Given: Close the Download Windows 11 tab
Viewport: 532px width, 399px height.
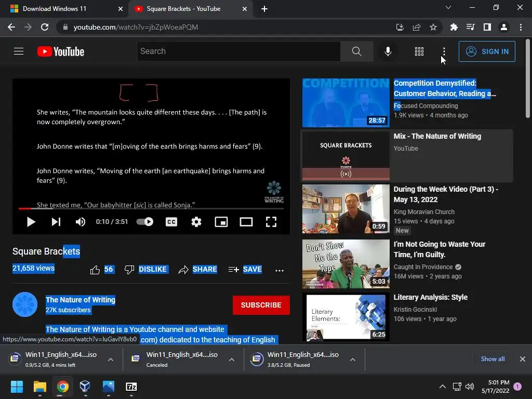Looking at the screenshot, I should pyautogui.click(x=120, y=9).
